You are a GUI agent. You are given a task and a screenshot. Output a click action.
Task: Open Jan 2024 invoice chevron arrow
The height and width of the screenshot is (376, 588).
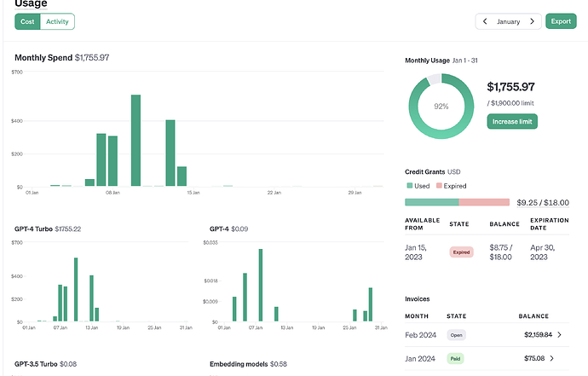point(551,358)
